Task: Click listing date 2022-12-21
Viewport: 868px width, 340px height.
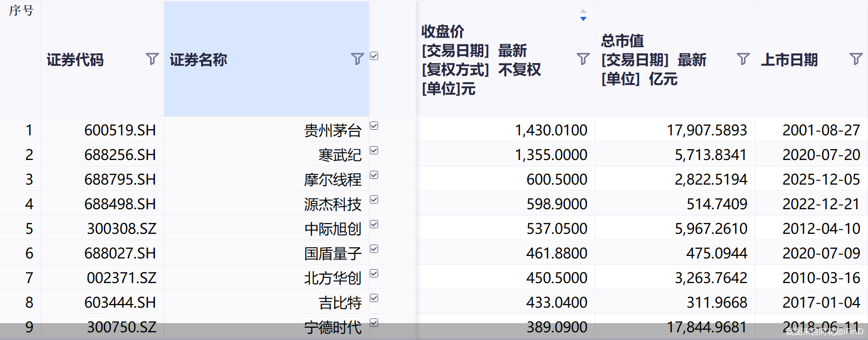Action: coord(821,204)
